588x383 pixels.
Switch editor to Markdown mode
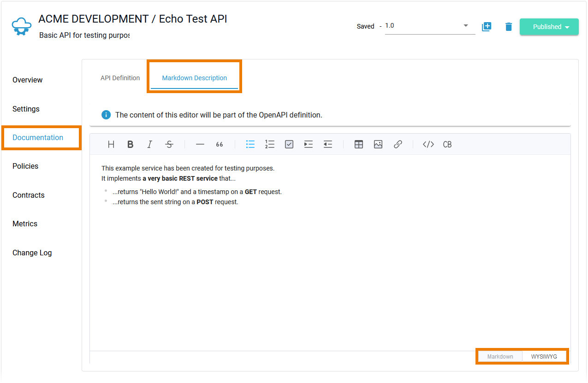point(500,357)
